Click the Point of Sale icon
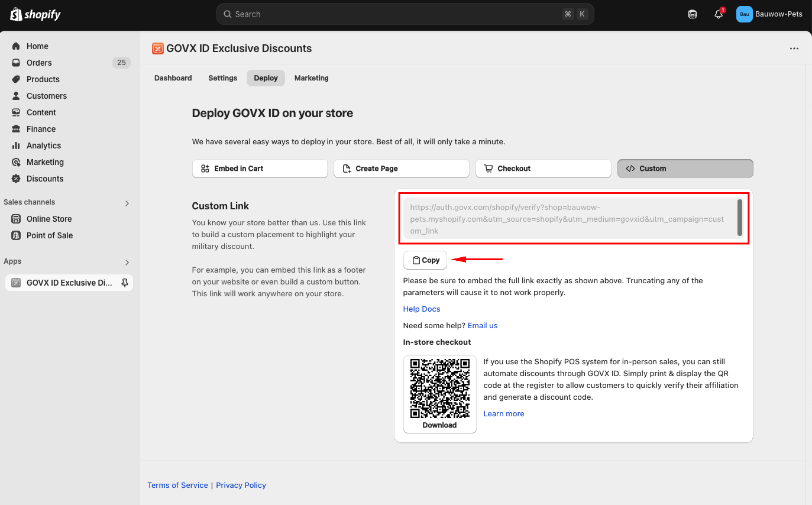 click(16, 235)
